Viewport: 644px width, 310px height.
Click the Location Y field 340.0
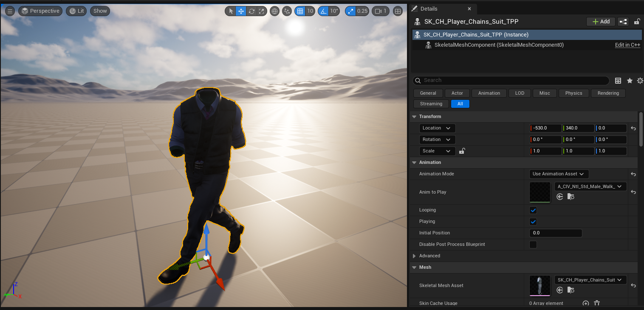coord(578,128)
